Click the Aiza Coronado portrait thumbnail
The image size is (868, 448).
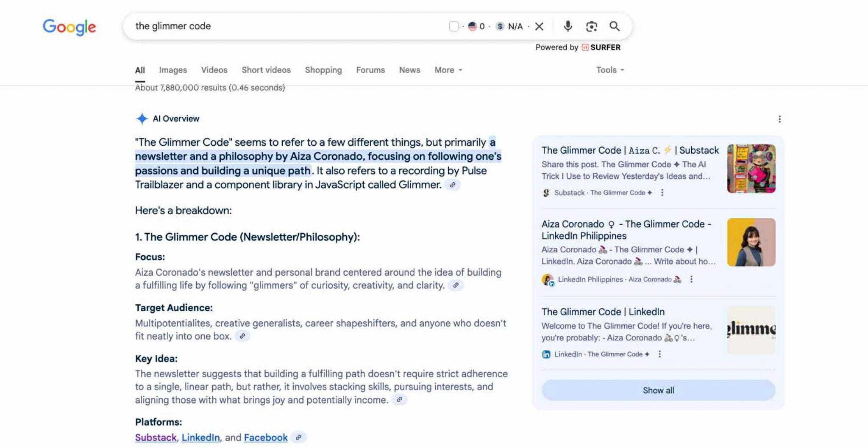pyautogui.click(x=751, y=242)
